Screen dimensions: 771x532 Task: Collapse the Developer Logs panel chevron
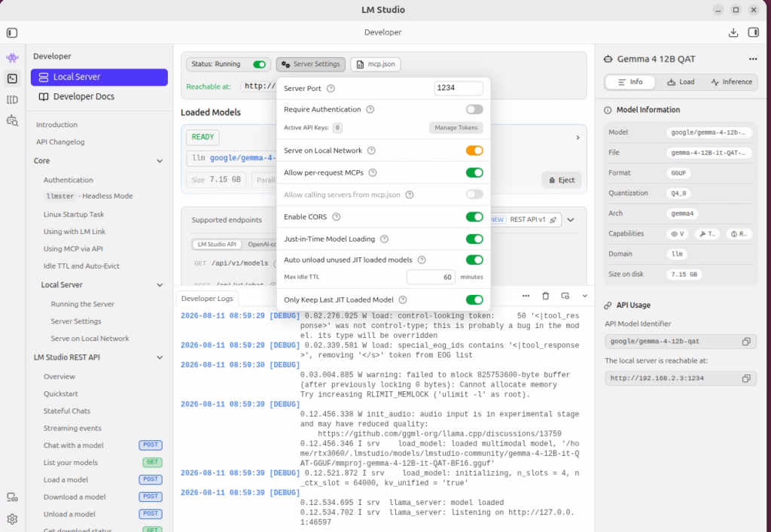(584, 296)
